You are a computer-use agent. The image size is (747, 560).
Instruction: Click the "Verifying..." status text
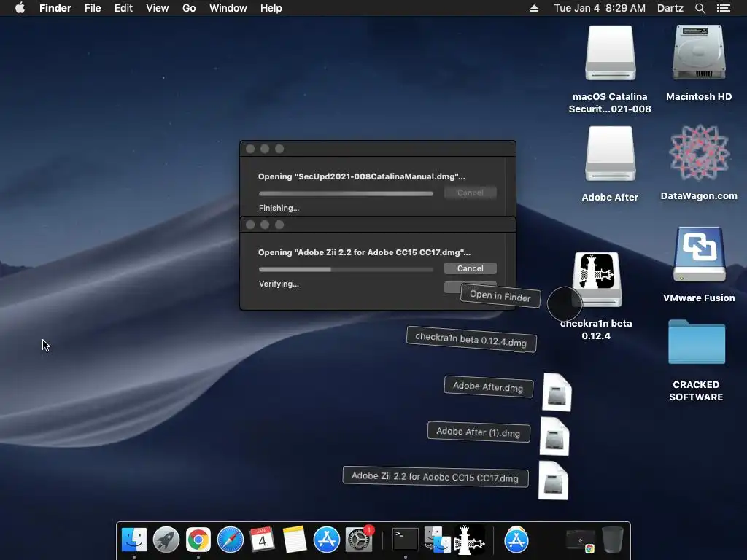coord(279,284)
